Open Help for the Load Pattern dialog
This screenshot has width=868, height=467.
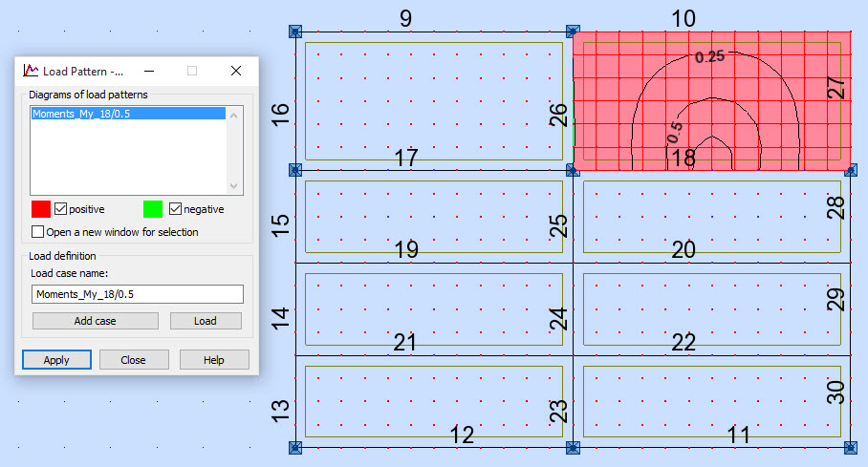(214, 360)
